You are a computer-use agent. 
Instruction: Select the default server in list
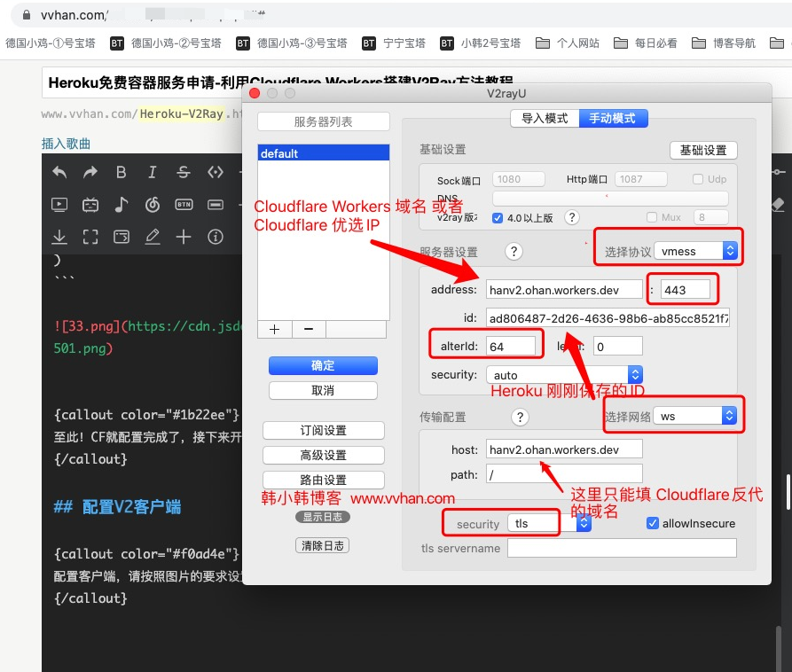pos(323,153)
